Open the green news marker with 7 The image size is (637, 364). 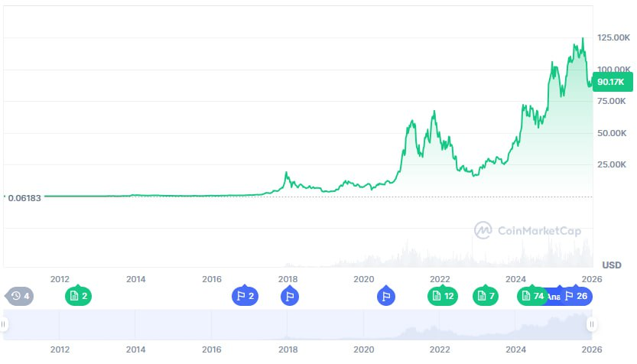point(486,296)
